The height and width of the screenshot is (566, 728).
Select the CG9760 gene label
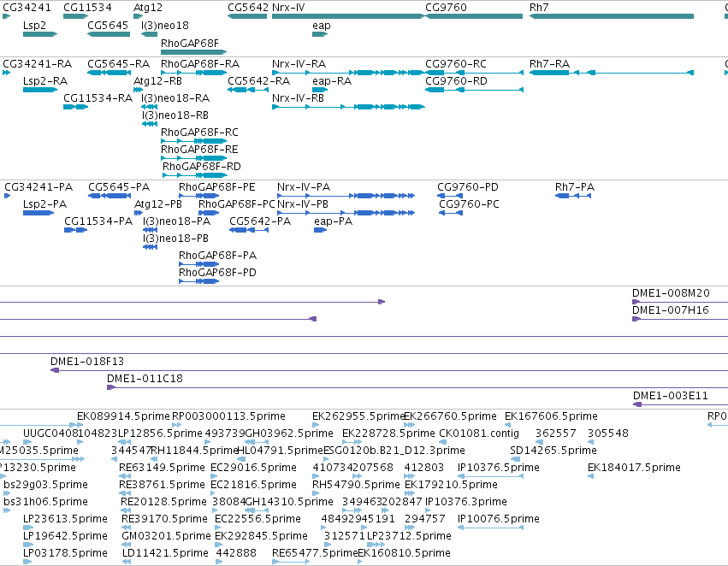click(446, 8)
